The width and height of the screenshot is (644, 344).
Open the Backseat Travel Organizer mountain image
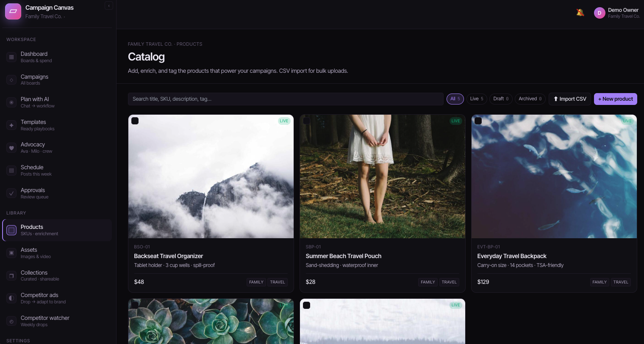click(x=211, y=176)
